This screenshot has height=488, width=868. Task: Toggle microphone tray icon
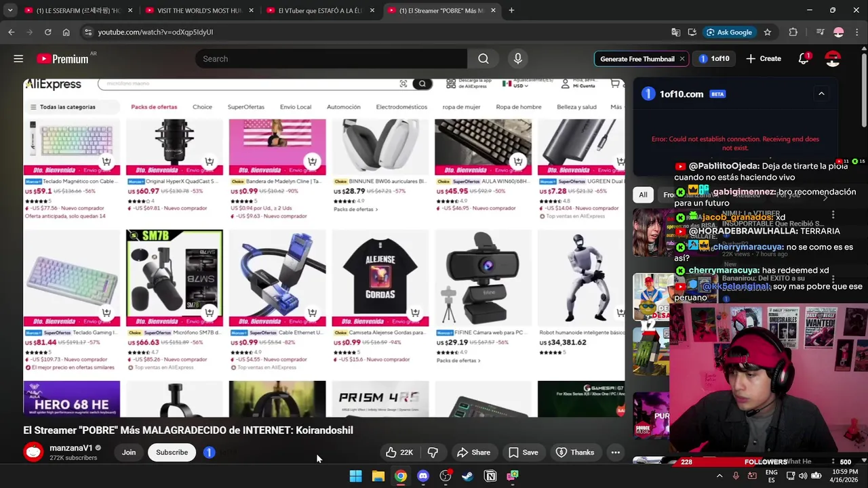736,476
